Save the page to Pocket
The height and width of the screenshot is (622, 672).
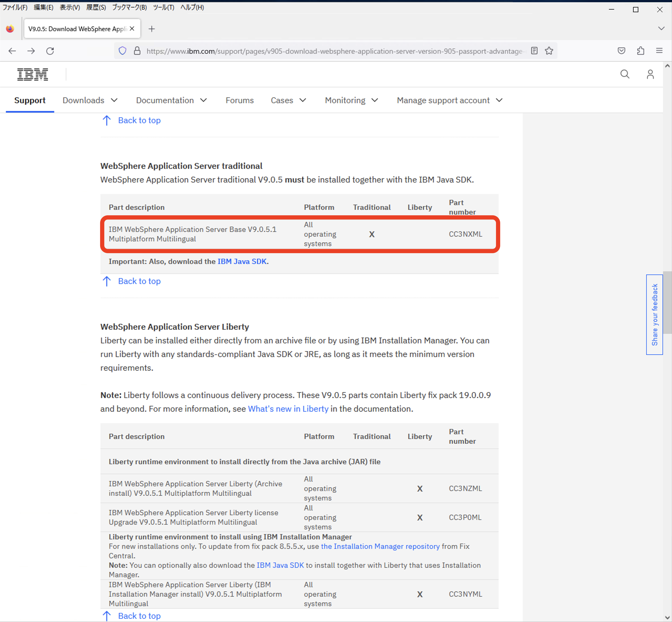click(x=621, y=51)
